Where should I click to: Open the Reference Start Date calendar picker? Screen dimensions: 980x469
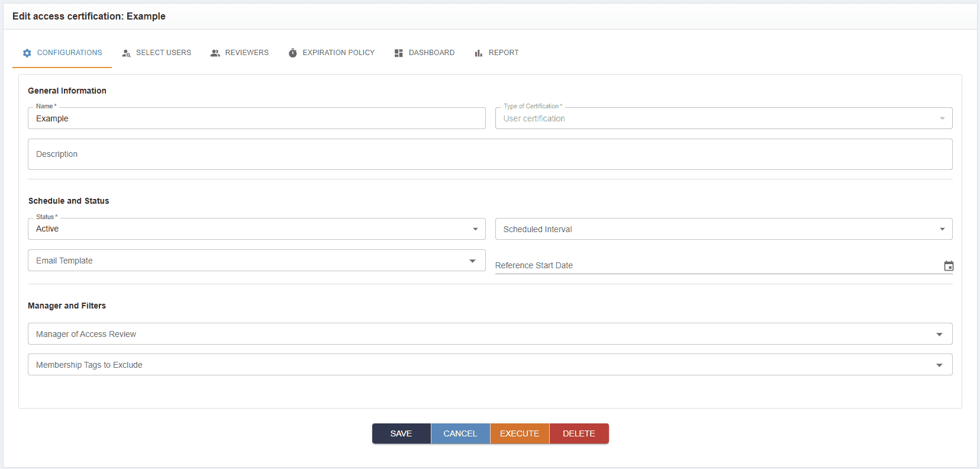[x=948, y=266]
